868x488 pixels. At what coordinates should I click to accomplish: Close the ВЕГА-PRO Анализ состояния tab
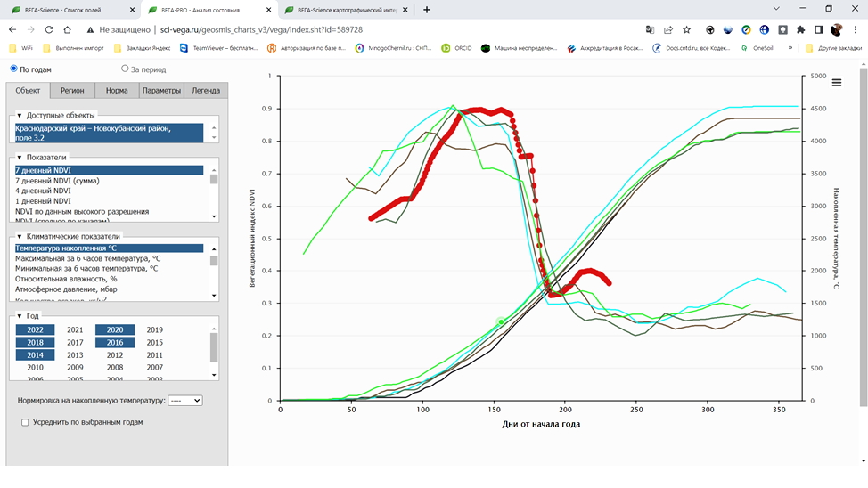[268, 10]
